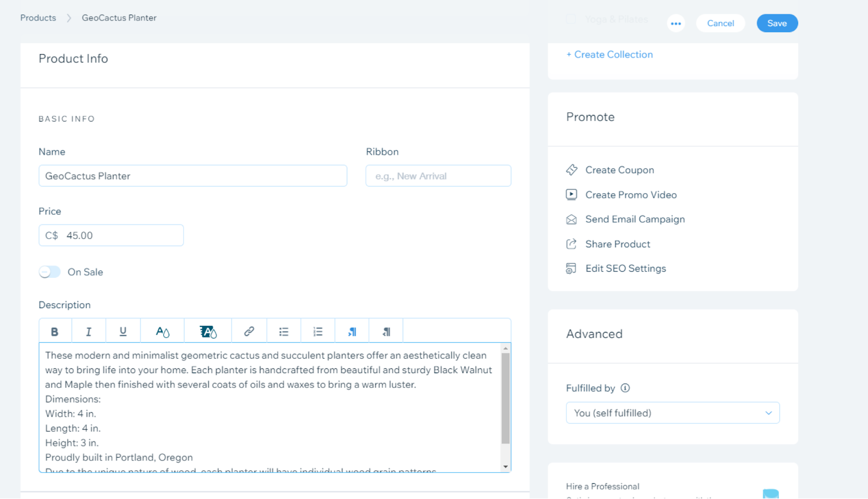Screen dimensions: 868x499
Task: Apply italic formatting in description editor
Action: (88, 331)
